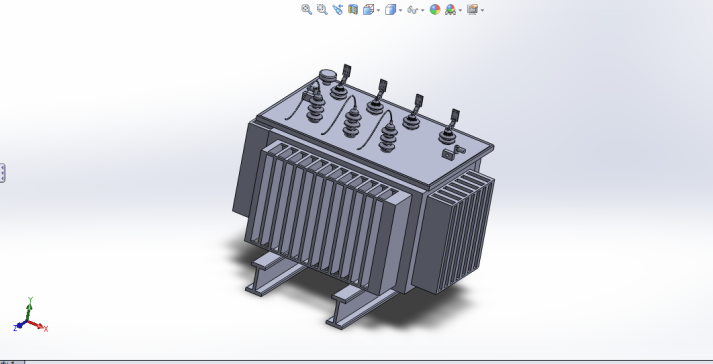Toggle Hide/Show Items glasses icon

pos(412,10)
